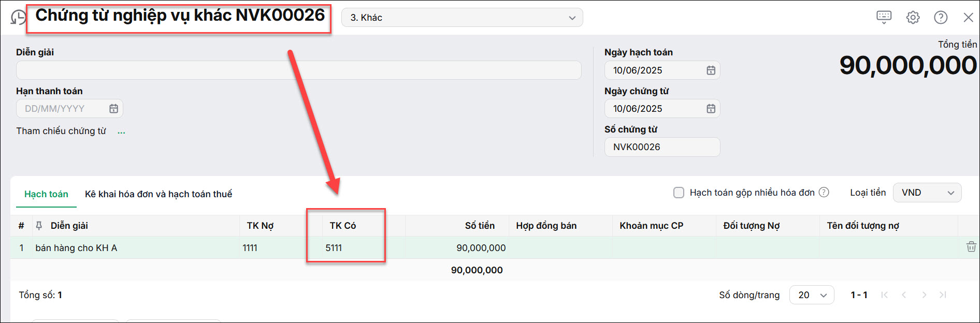This screenshot has height=323, width=980.
Task: Switch to the Hạch toán tab
Action: pyautogui.click(x=46, y=194)
